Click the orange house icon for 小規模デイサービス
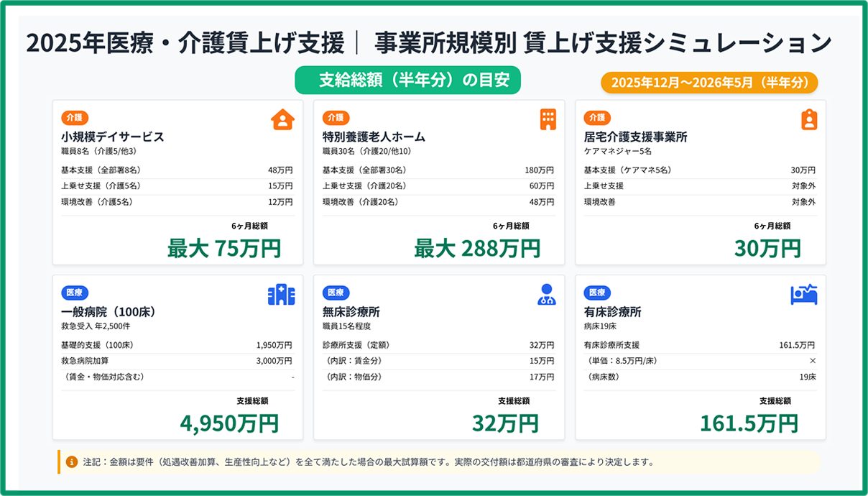Image resolution: width=868 pixels, height=496 pixels. click(282, 119)
